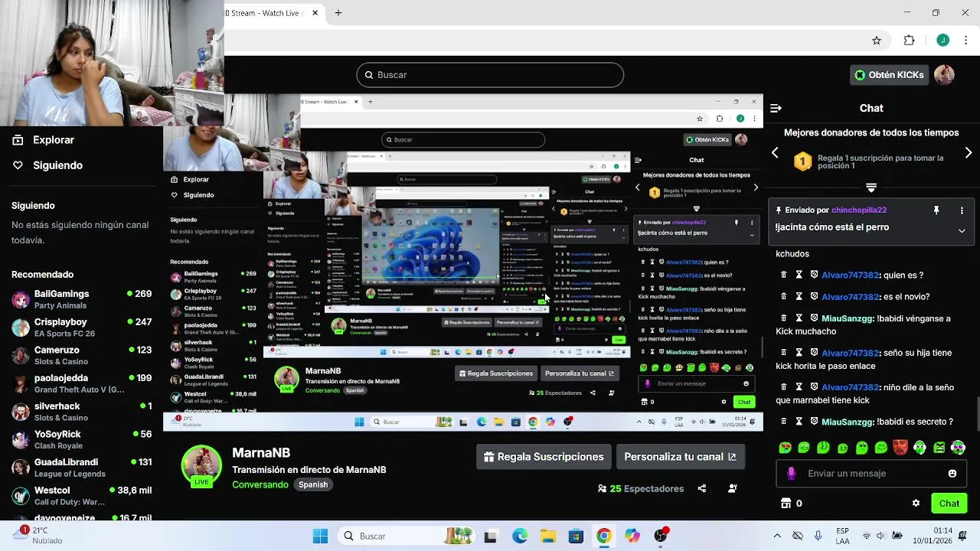Image resolution: width=980 pixels, height=551 pixels.
Task: Open BaliGamings recommended channel
Action: 81,299
